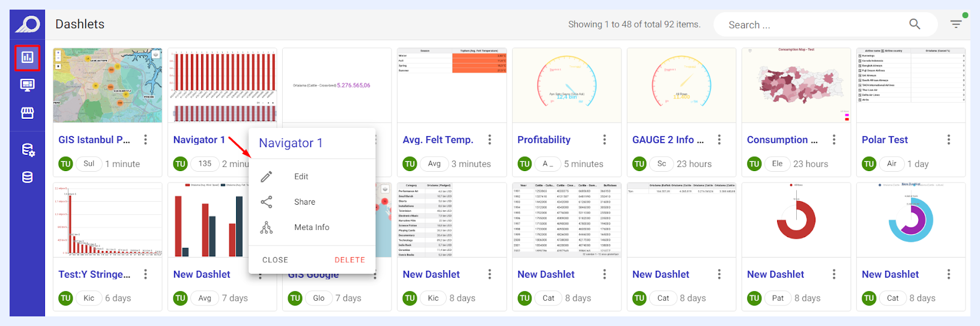
Task: Click the Meta Info hierarchy icon
Action: (x=267, y=228)
